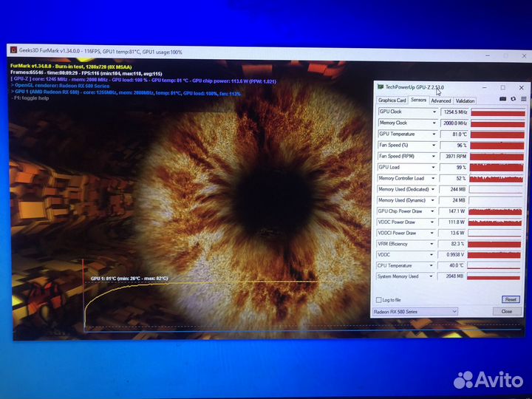This screenshot has height=399, width=532.
Task: Open the Validation tab
Action: coord(465,100)
